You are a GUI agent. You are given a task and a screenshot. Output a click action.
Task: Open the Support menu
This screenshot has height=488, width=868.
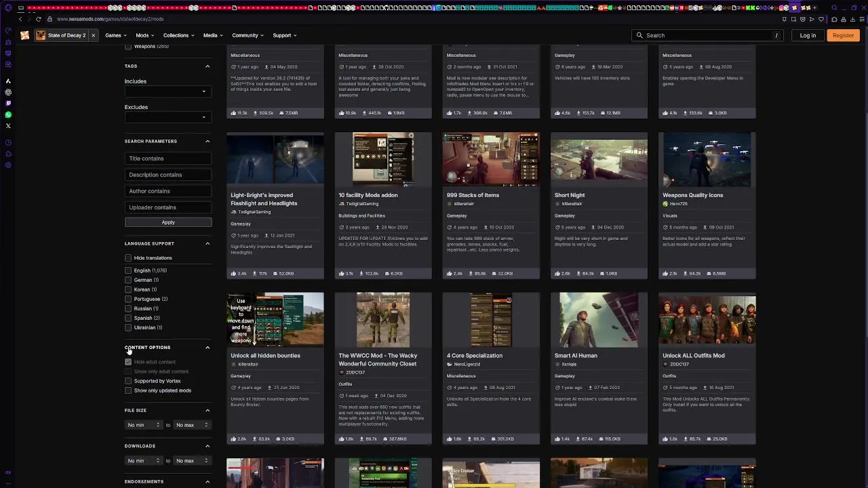click(285, 35)
